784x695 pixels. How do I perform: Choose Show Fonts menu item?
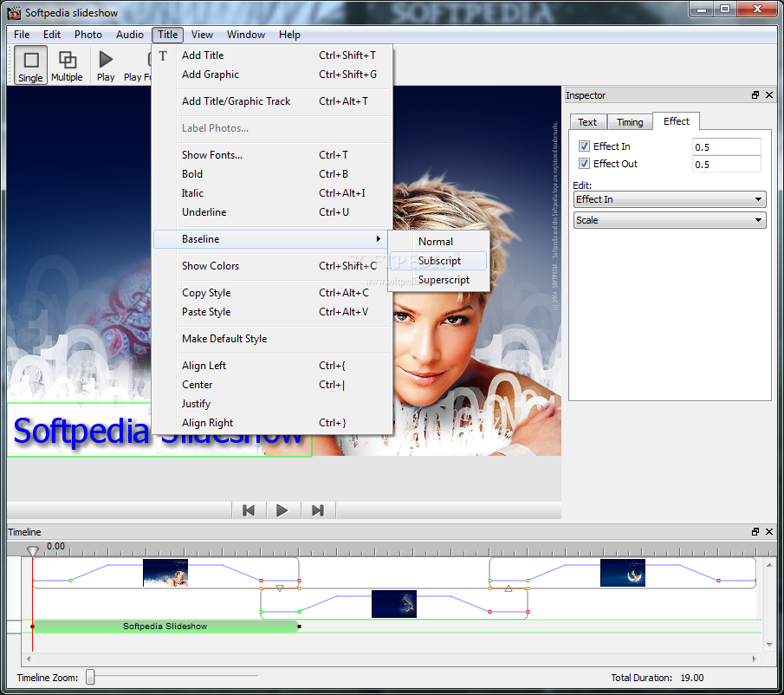pyautogui.click(x=273, y=155)
